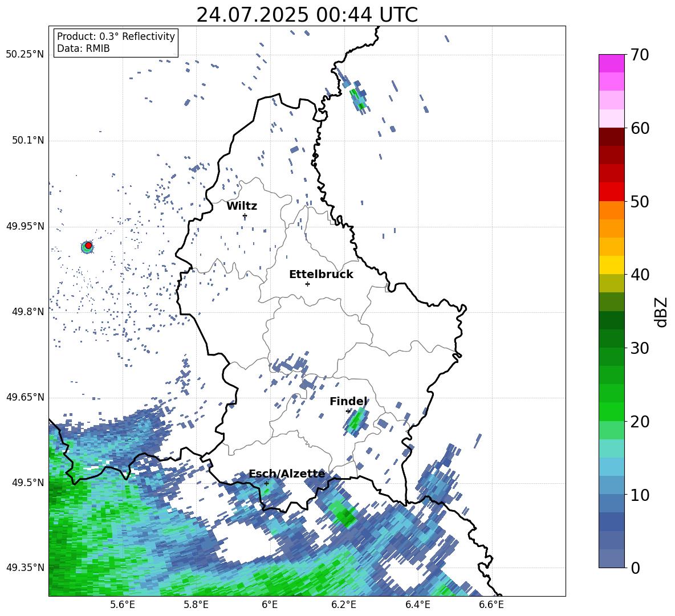Click the colorbar tick label 50

click(x=640, y=201)
